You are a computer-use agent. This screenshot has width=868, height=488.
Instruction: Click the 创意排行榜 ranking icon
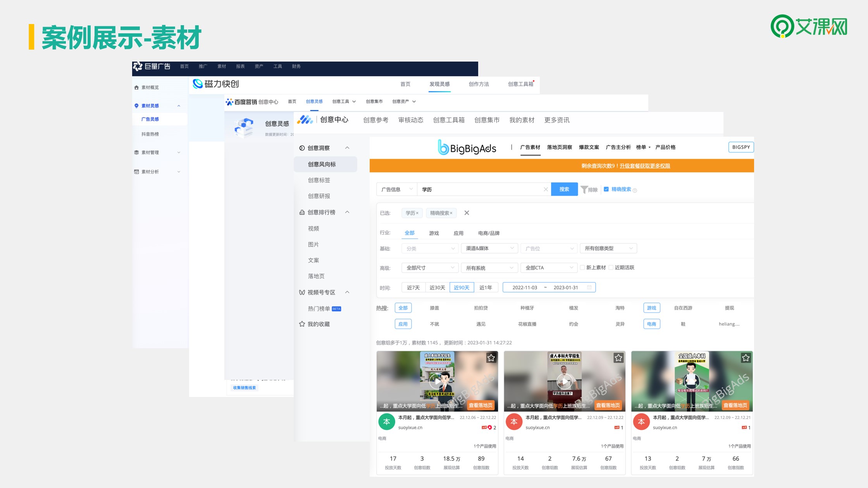(x=302, y=212)
